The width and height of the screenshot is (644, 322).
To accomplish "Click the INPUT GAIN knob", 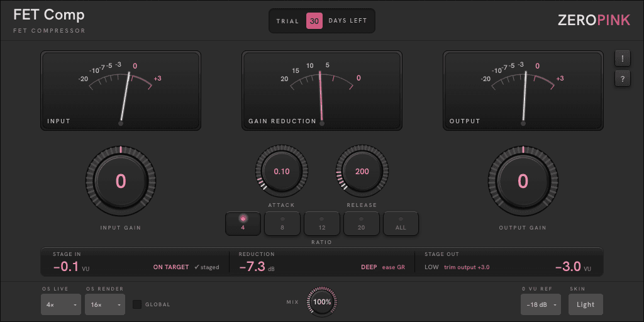I will [121, 180].
